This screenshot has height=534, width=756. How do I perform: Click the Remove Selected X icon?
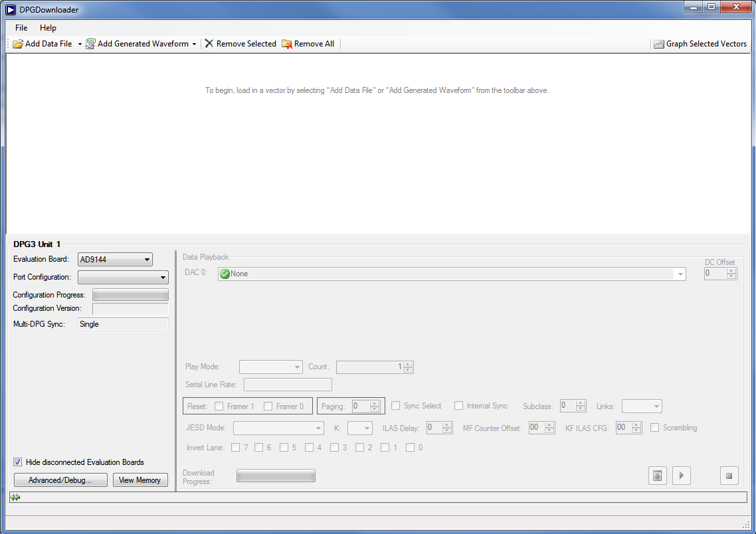[209, 44]
